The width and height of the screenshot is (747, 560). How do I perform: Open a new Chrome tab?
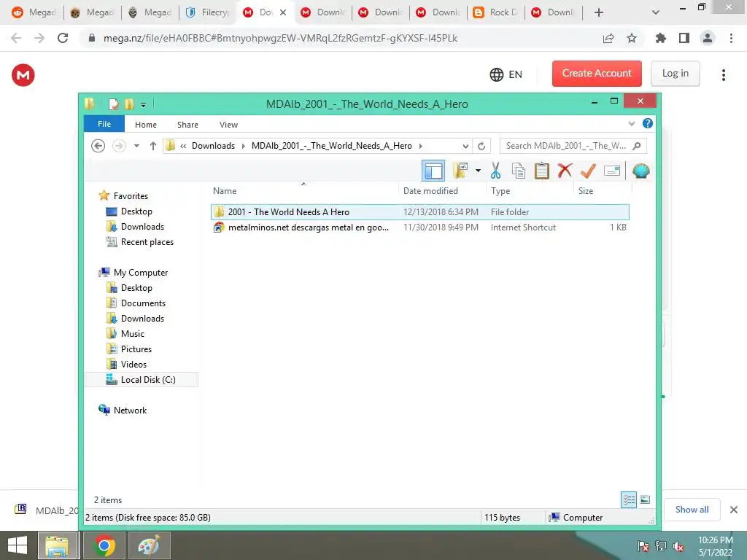pos(599,12)
